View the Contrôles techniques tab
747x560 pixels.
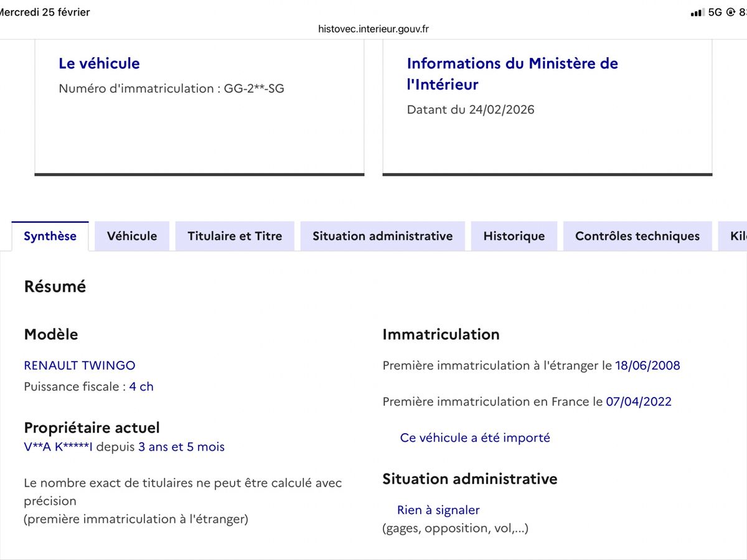coord(637,236)
